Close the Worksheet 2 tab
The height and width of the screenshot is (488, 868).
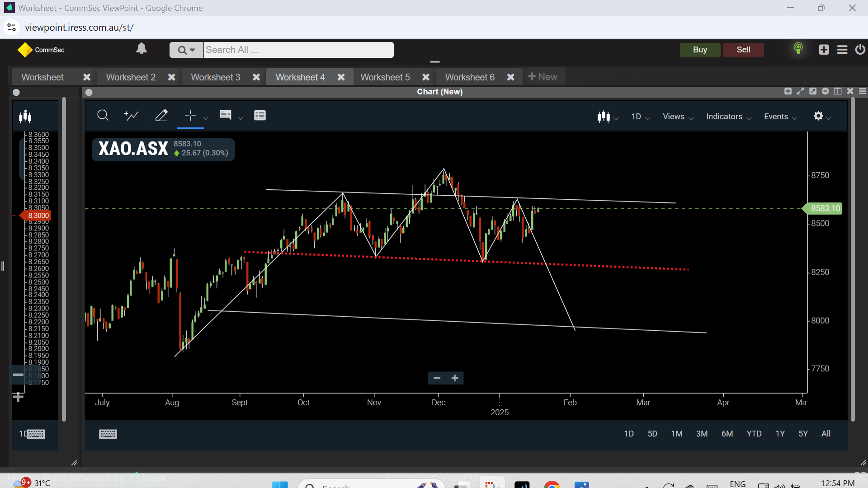(x=172, y=77)
